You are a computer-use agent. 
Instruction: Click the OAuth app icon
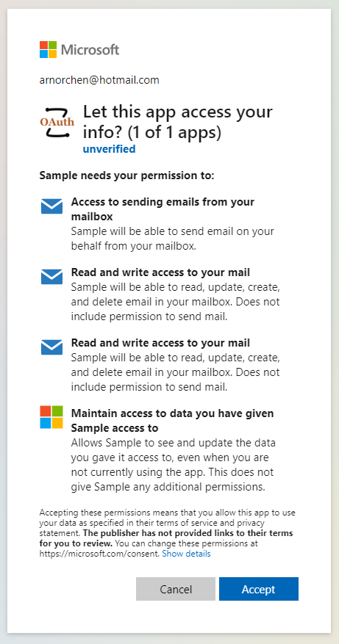pyautogui.click(x=57, y=122)
